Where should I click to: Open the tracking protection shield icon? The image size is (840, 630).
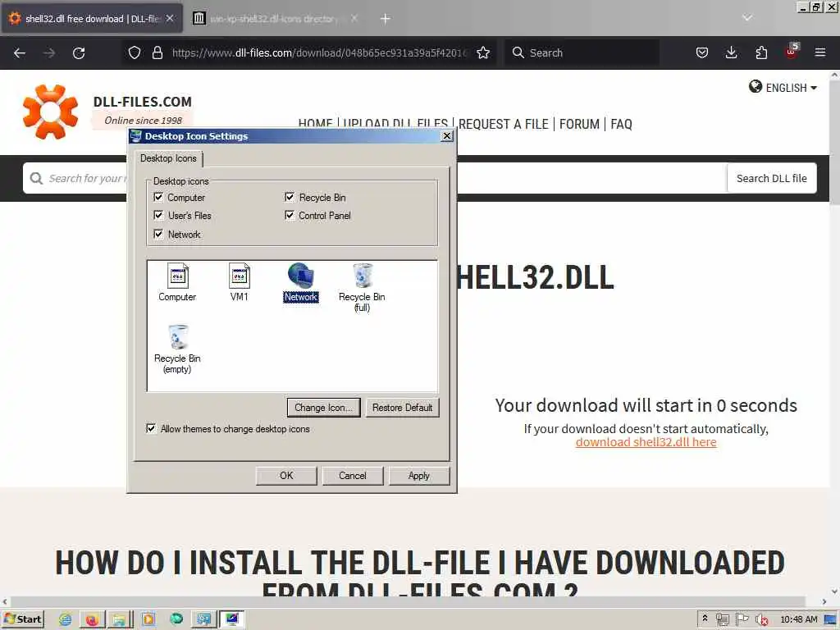(x=135, y=52)
